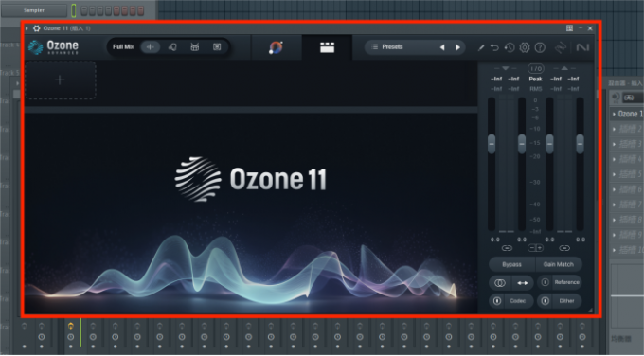Open the undo history clock icon
644x356 pixels.
(510, 47)
